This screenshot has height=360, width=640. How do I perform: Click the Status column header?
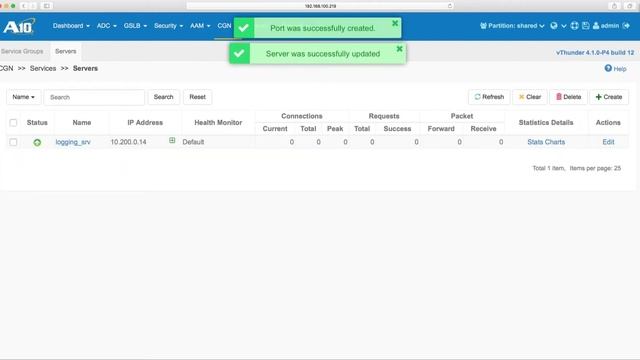37,122
